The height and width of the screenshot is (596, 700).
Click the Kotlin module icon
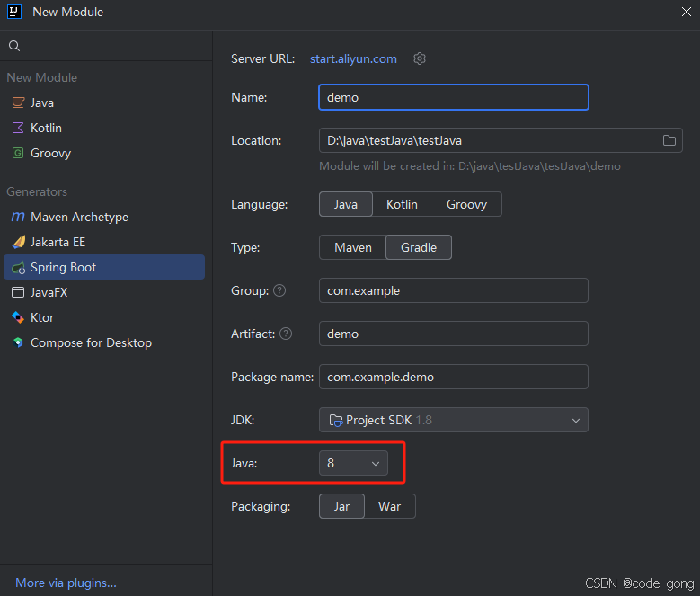click(x=18, y=128)
